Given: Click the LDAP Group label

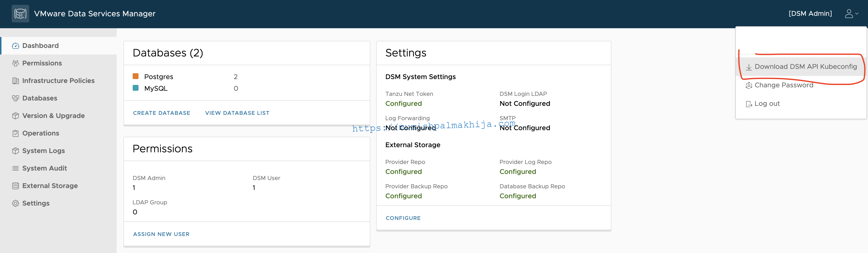Looking at the screenshot, I should pyautogui.click(x=150, y=202).
